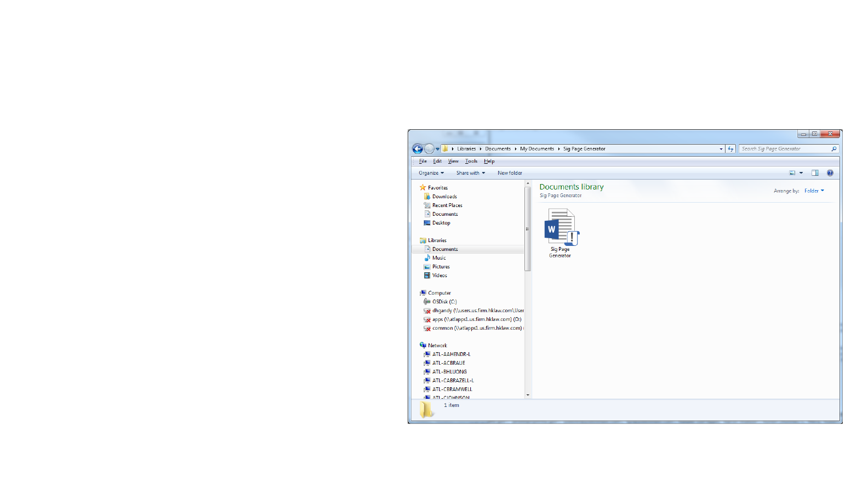Open the Share with dropdown
The width and height of the screenshot is (868, 488).
[471, 173]
